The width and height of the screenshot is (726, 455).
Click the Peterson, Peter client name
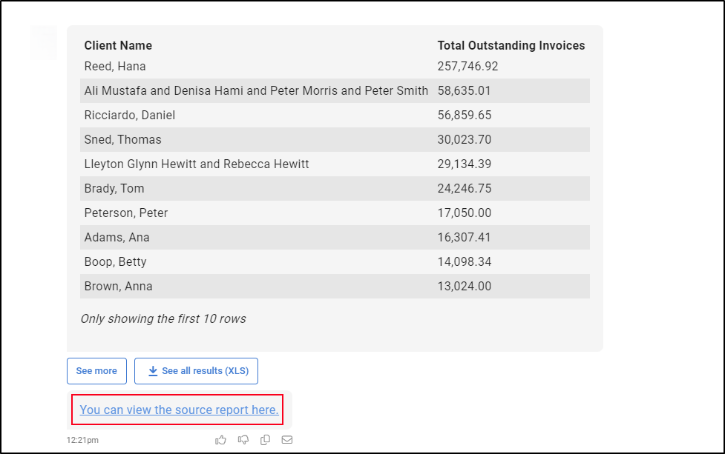125,213
